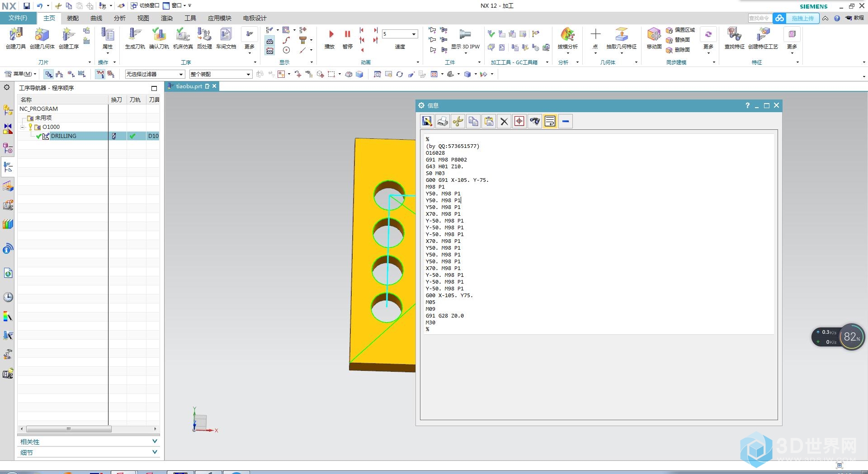
Task: Click the copy icon in 信息 window
Action: (x=473, y=121)
